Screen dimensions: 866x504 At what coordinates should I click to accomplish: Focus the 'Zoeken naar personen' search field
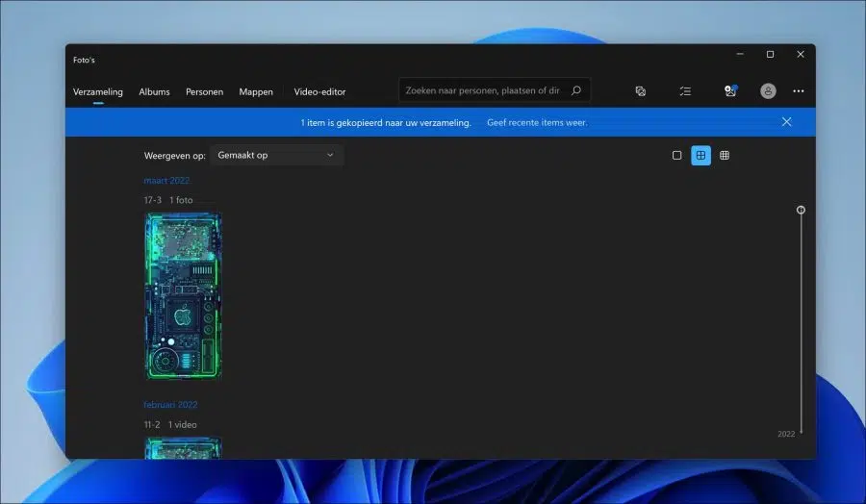click(x=495, y=90)
